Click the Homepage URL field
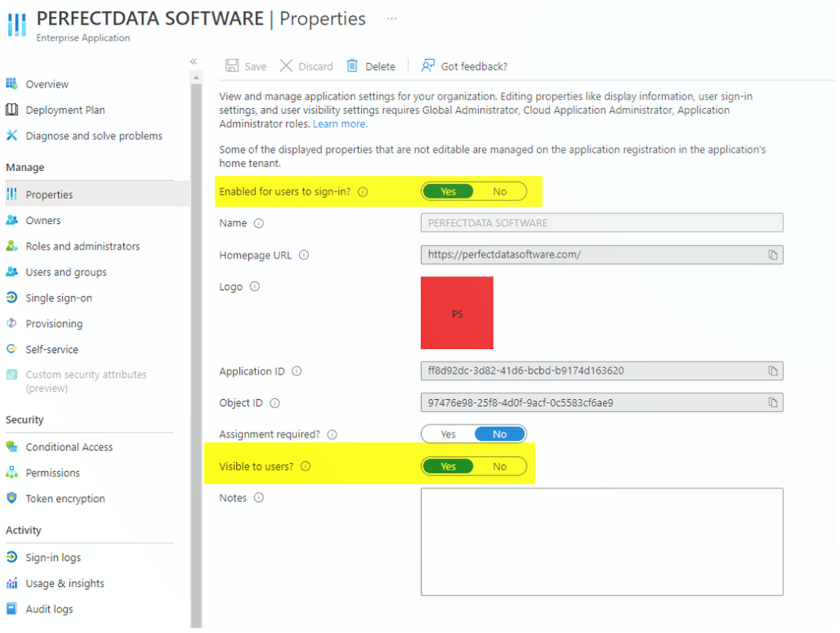This screenshot has height=633, width=840. (x=602, y=255)
